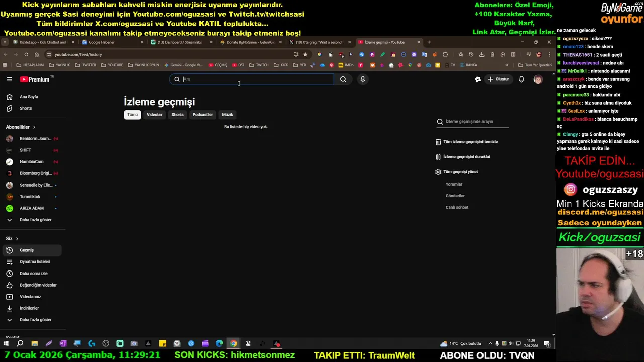This screenshot has height=362, width=644.
Task: Open ARIZA ADAM subscription channel
Action: [x=32, y=208]
